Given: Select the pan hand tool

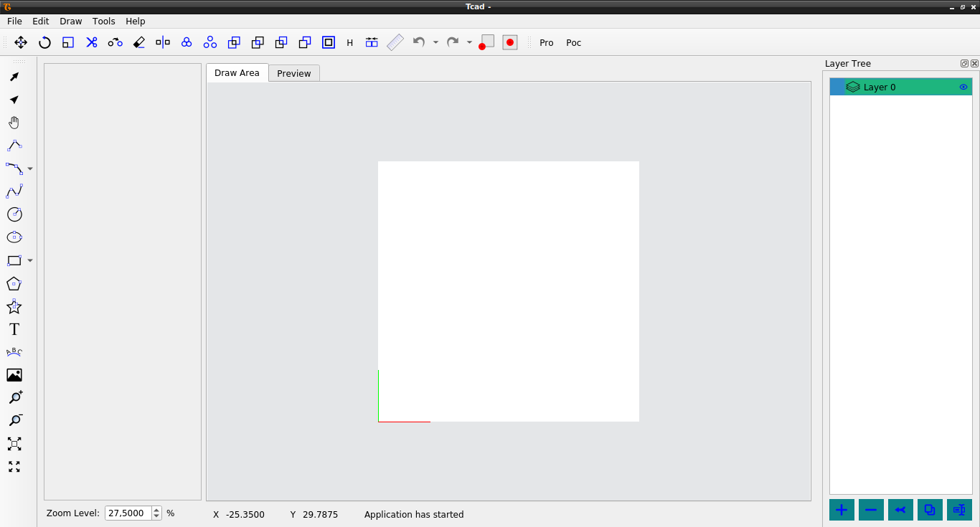Looking at the screenshot, I should tap(14, 123).
